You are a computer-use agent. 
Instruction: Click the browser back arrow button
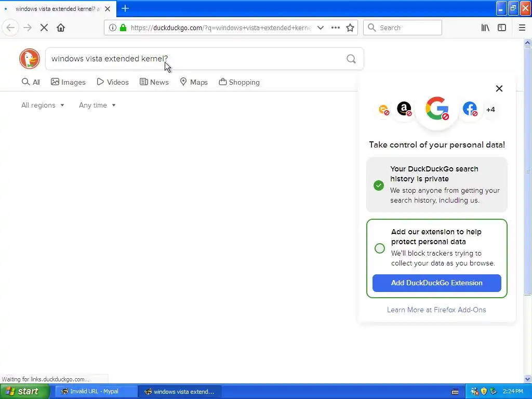coord(10,28)
